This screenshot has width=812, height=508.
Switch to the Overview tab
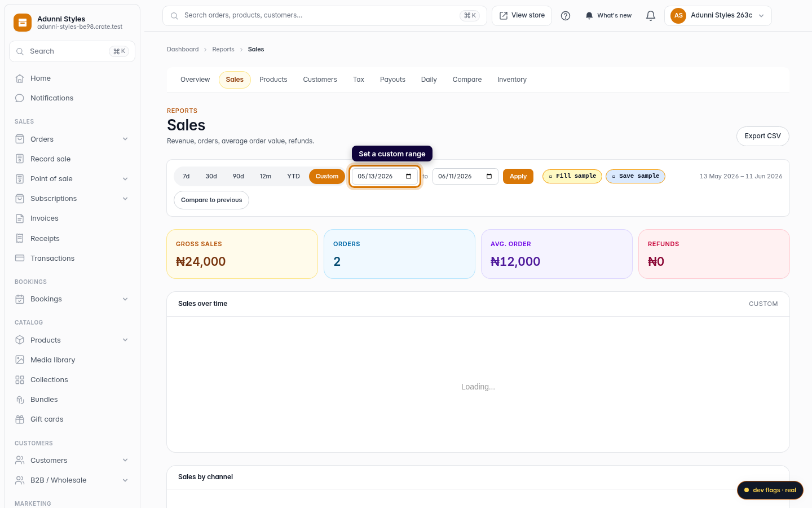[x=195, y=80]
